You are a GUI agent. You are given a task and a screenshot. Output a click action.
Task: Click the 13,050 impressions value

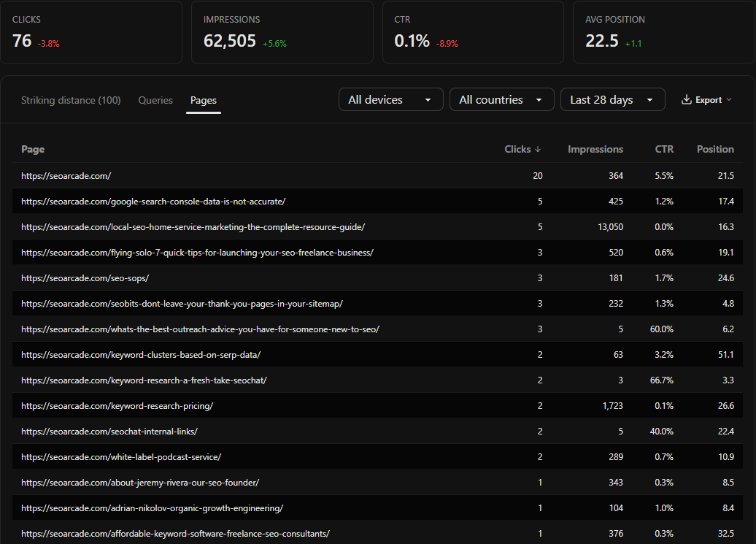coord(610,227)
